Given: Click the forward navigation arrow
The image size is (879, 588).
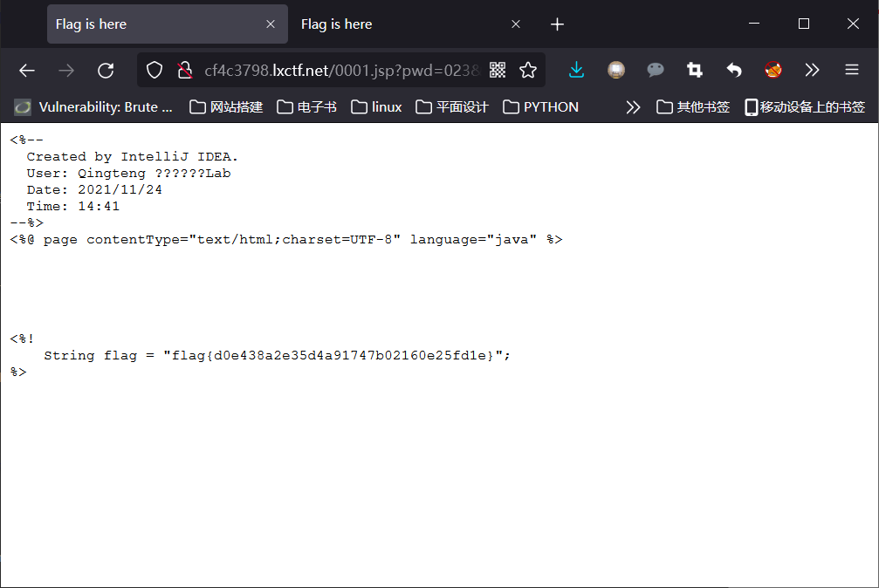Looking at the screenshot, I should (x=66, y=71).
